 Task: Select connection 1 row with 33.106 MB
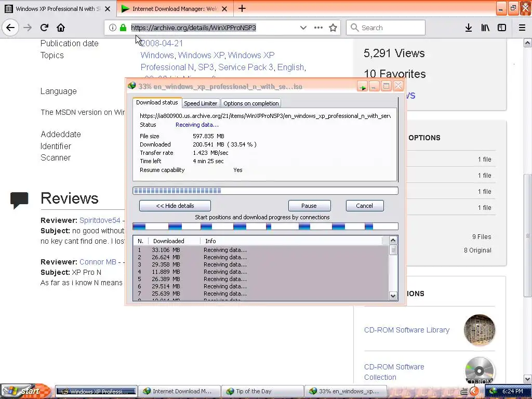pos(261,250)
